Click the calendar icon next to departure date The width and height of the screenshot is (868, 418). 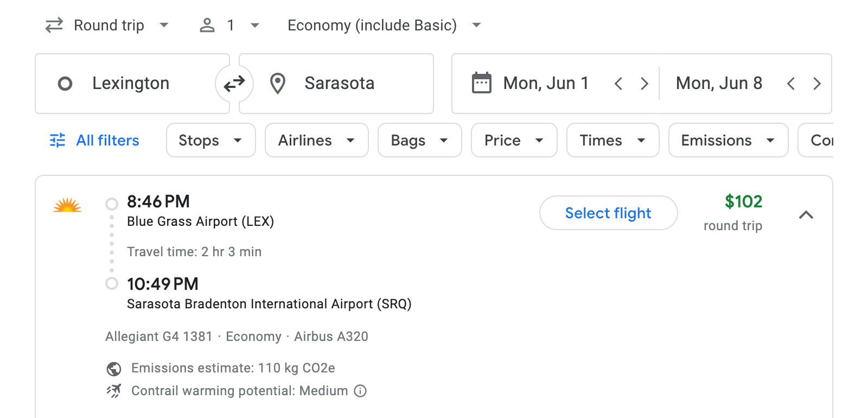coord(482,83)
